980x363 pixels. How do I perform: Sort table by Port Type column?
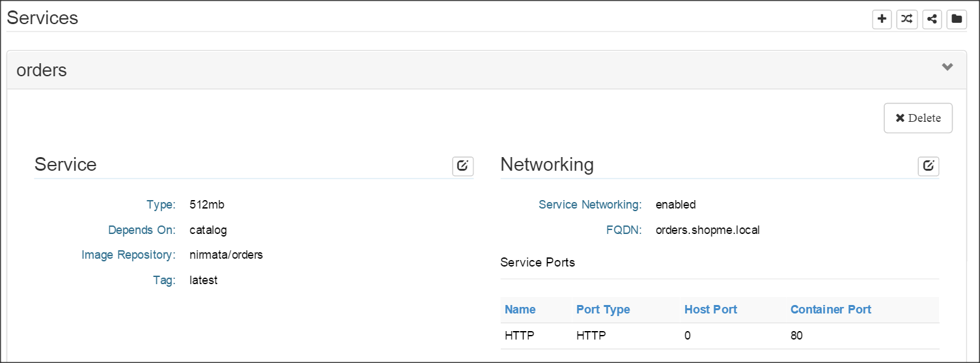(x=603, y=310)
